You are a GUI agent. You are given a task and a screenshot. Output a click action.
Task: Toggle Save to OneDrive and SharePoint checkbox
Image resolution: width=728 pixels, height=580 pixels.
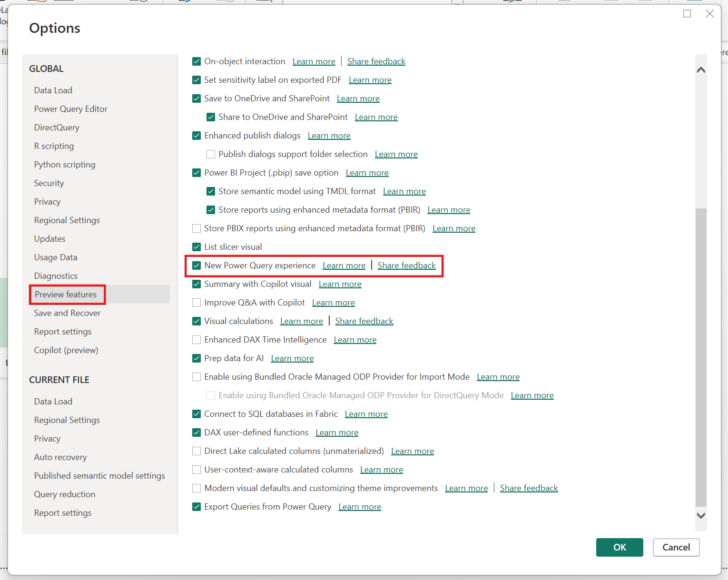click(x=197, y=98)
